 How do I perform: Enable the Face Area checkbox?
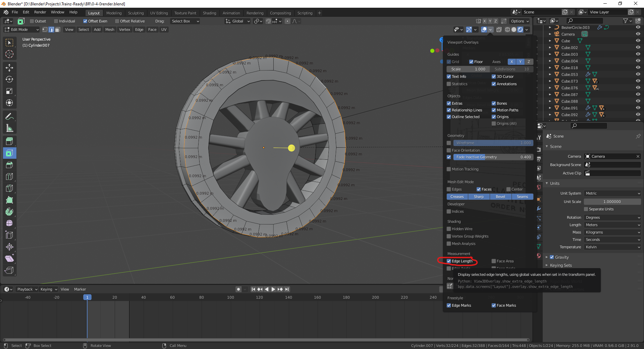point(494,261)
